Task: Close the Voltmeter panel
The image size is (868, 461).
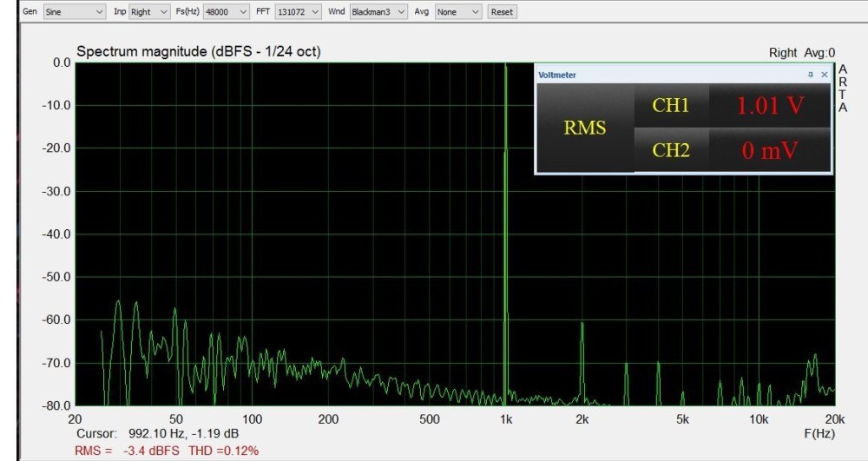Action: (x=824, y=76)
